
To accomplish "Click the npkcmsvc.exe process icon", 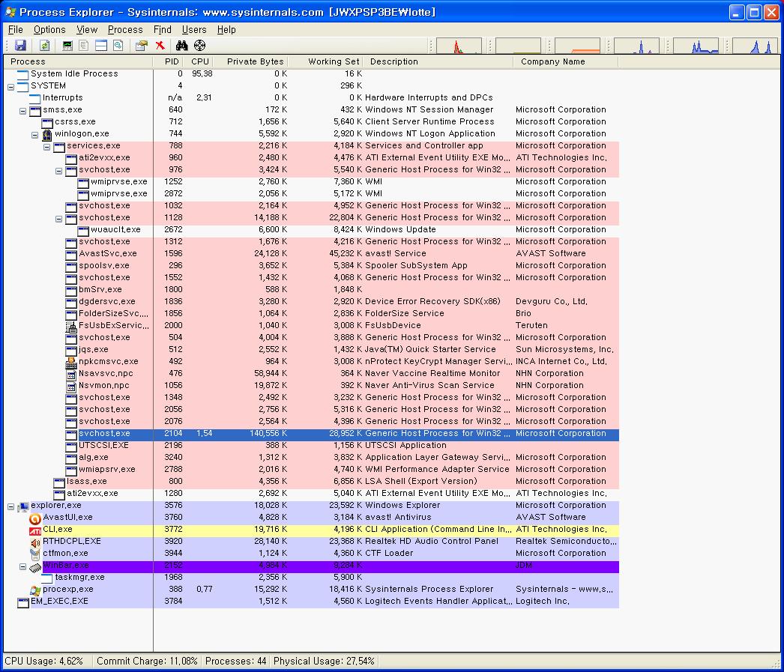I will click(x=71, y=362).
